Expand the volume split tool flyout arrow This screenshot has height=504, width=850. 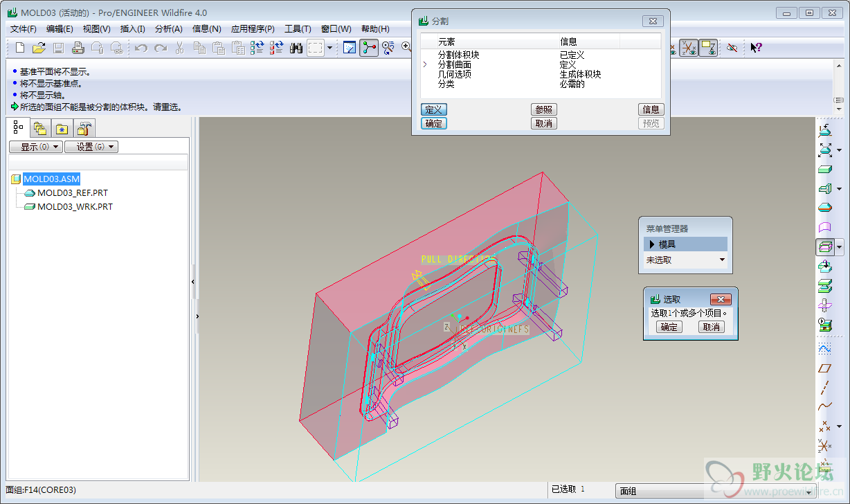pos(840,246)
